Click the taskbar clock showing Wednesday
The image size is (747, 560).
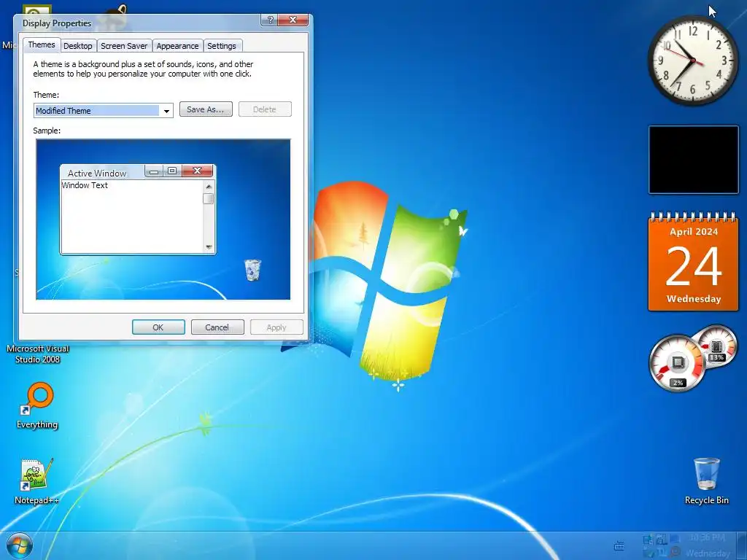708,545
